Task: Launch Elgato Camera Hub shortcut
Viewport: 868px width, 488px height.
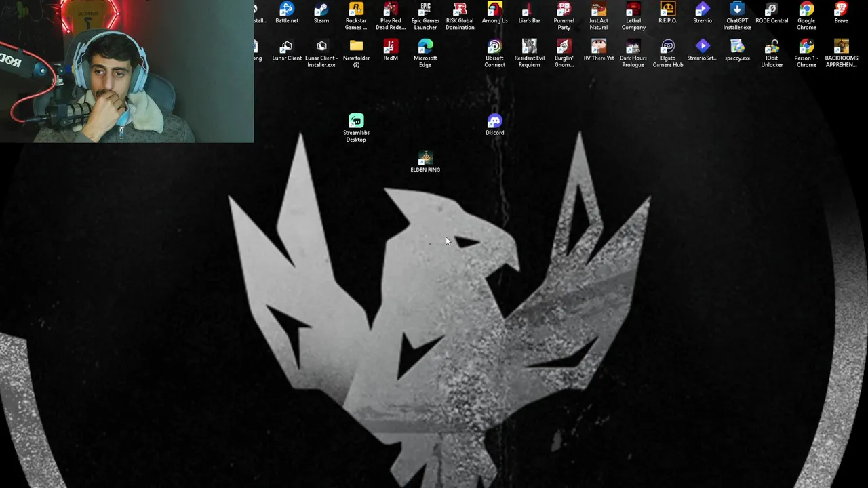Action: (x=668, y=54)
